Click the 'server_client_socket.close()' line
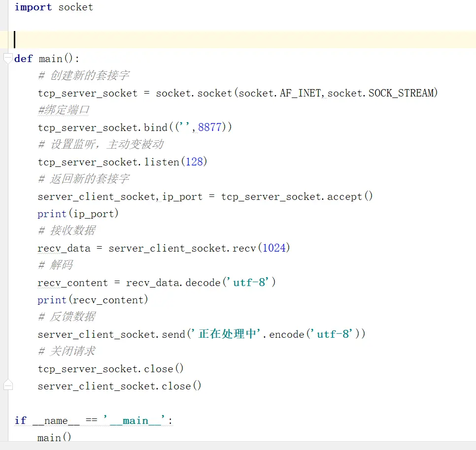The image size is (476, 450). tap(119, 386)
